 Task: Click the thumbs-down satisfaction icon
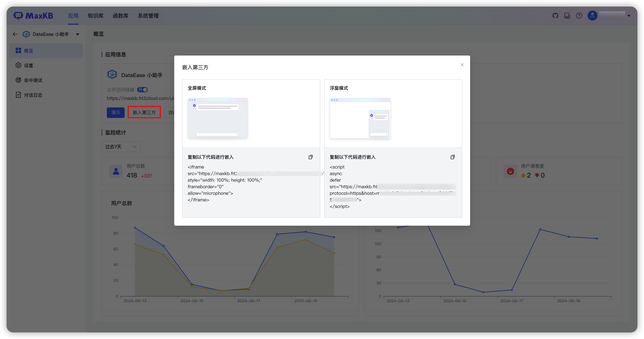(537, 175)
